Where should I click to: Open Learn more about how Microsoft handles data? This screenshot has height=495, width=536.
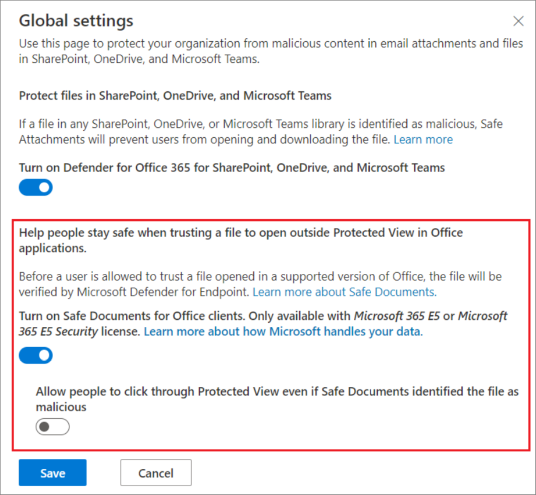[x=283, y=332]
